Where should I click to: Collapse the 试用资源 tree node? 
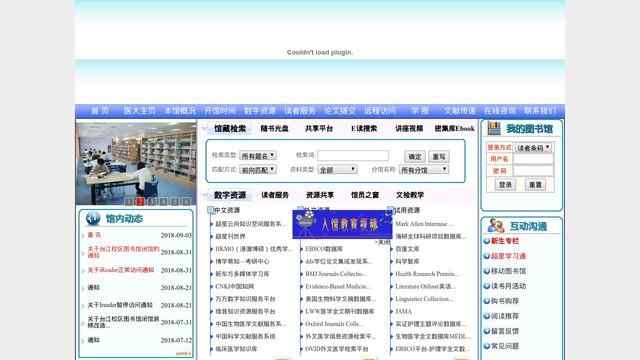point(391,210)
